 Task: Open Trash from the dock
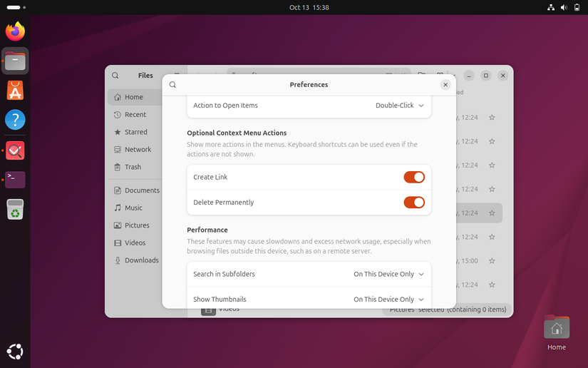[15, 210]
